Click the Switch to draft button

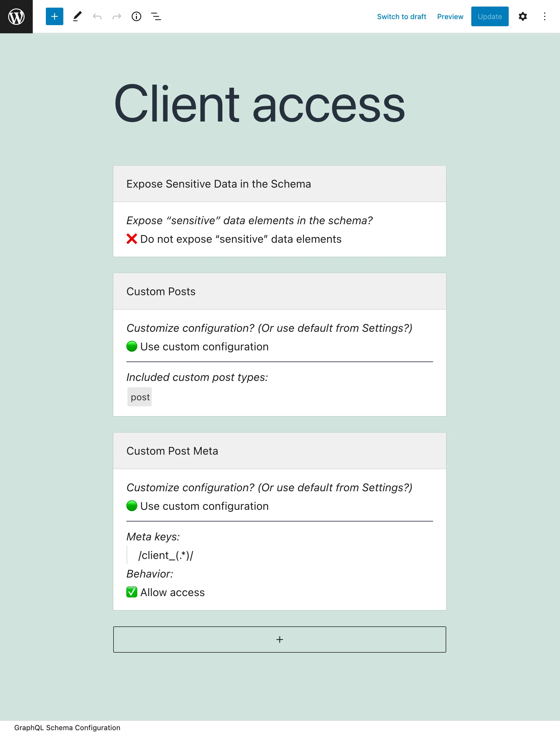[401, 16]
